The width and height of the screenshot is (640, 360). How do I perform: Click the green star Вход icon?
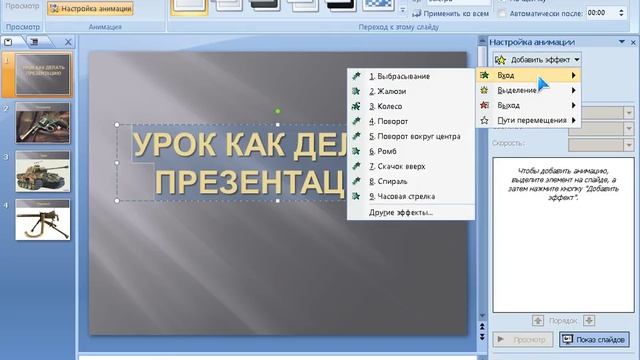(484, 76)
